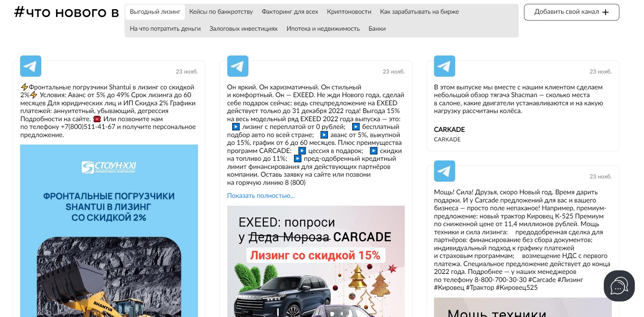644x317 pixels.
Task: Open the Shantui loader promo image
Action: (109, 230)
